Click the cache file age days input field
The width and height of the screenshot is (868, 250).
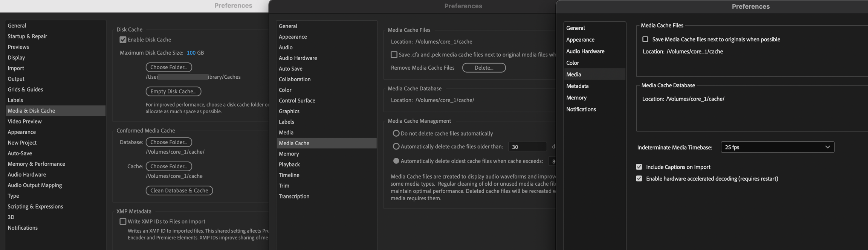click(527, 147)
